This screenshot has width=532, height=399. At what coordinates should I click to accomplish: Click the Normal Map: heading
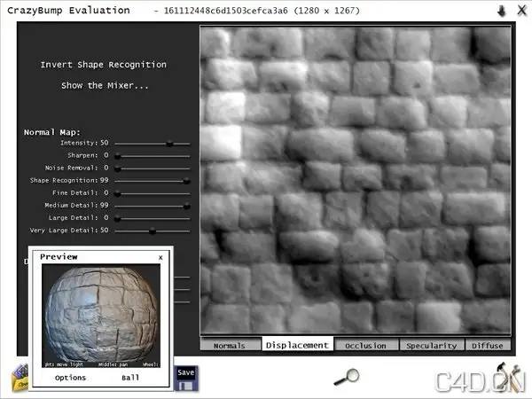(x=52, y=132)
